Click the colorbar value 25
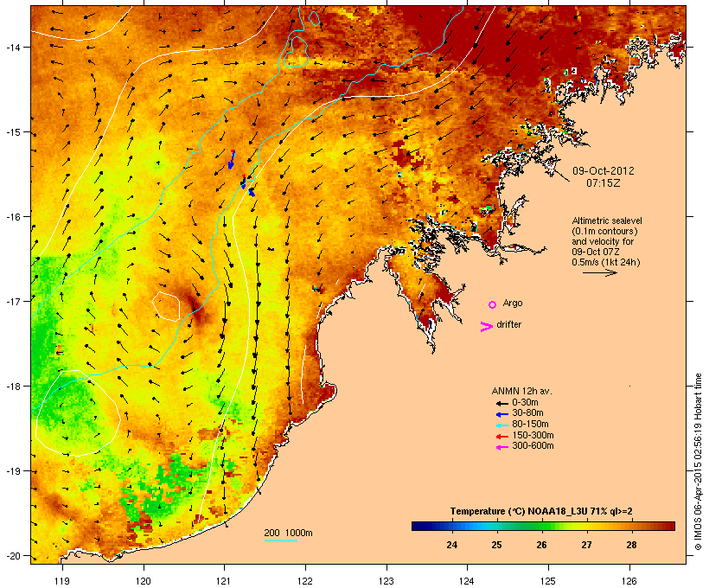Screen dimensions: 709x588 point(496,545)
